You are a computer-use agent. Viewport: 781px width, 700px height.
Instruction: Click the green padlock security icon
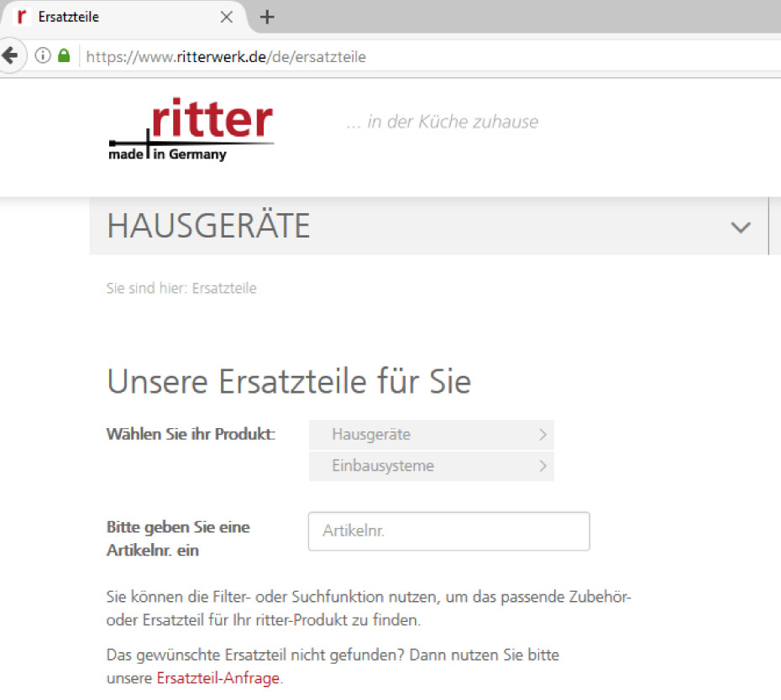click(63, 56)
